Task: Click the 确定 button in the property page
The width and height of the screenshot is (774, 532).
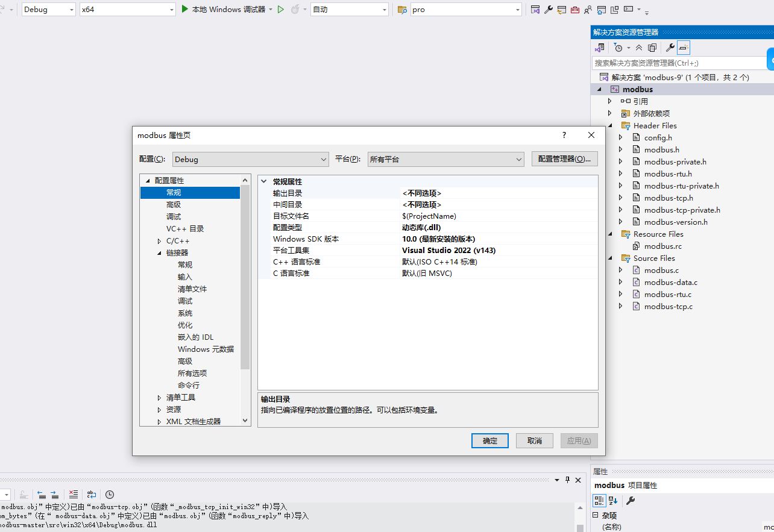Action: 489,440
